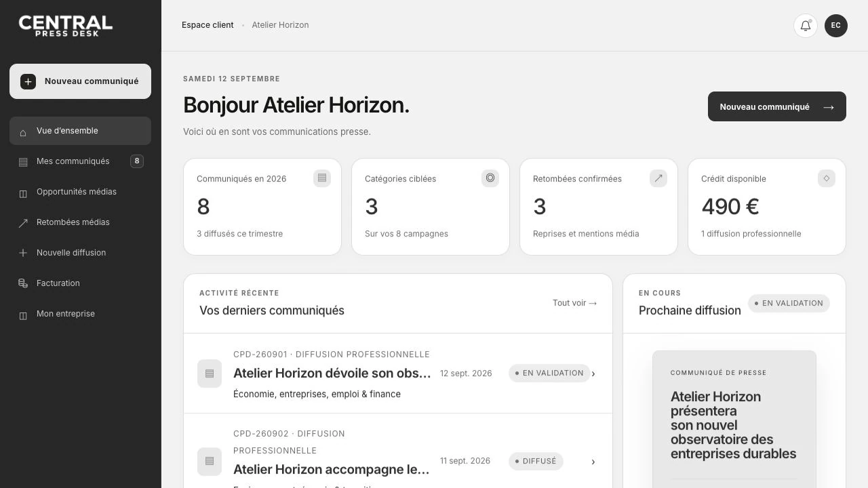The image size is (868, 488).
Task: Click the dark Nouveau communiqué header button
Action: tap(777, 106)
